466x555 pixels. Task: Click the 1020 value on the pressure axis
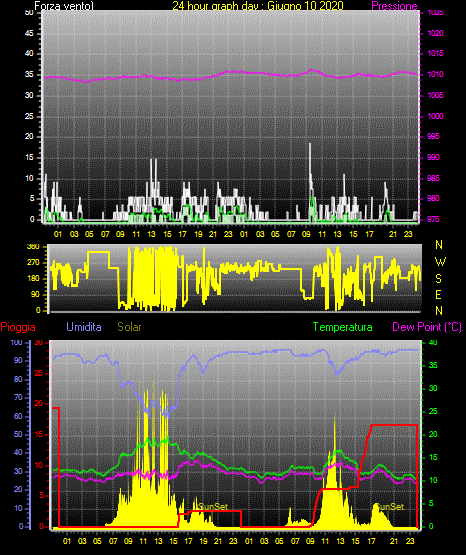[x=435, y=33]
